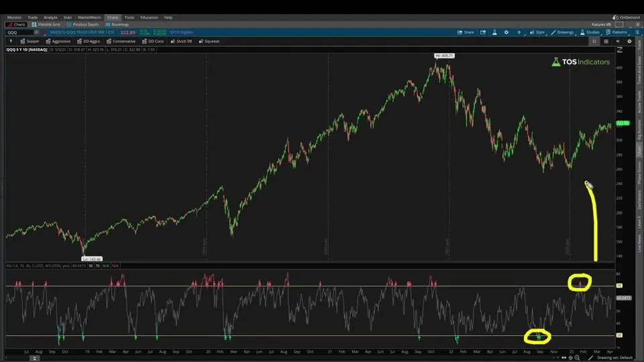
Task: Open the Style dropdown
Action: point(537,32)
